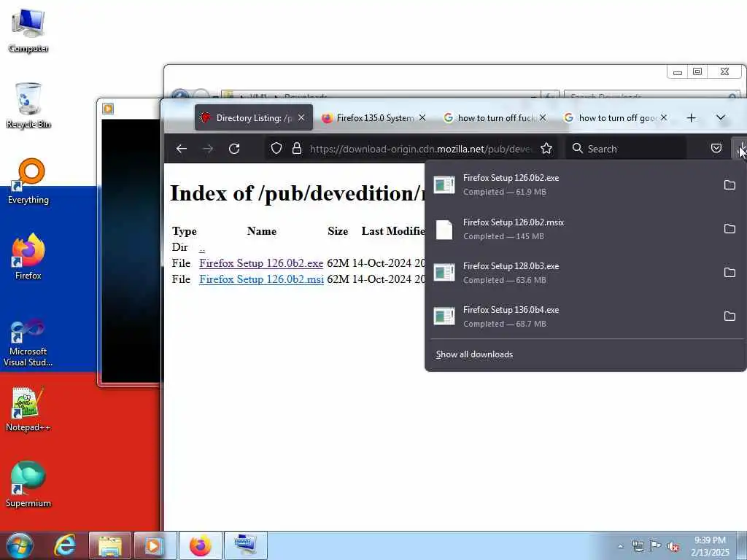The image size is (747, 560).
Task: Open a new tab with plus button
Action: pyautogui.click(x=692, y=117)
